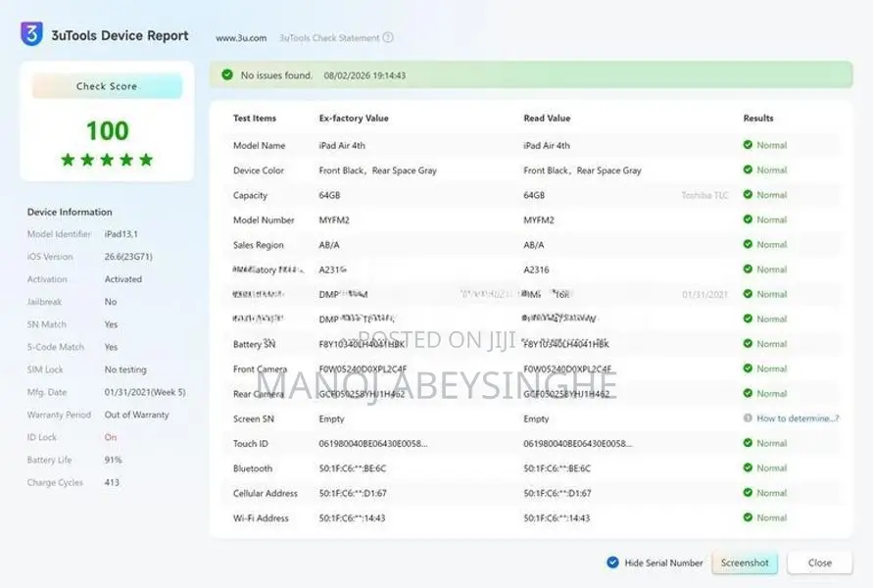Click the Normal check icon for Bluetooth
The image size is (873, 588).
pyautogui.click(x=748, y=467)
